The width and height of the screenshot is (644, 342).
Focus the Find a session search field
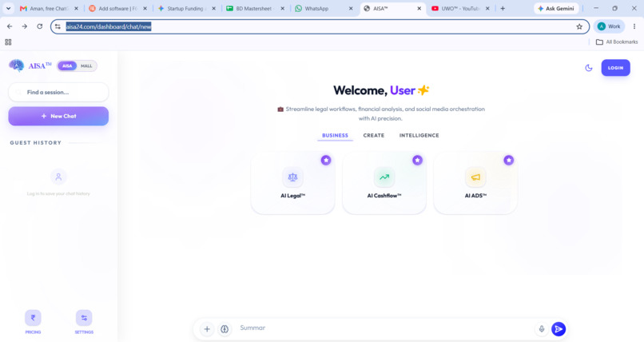click(58, 93)
